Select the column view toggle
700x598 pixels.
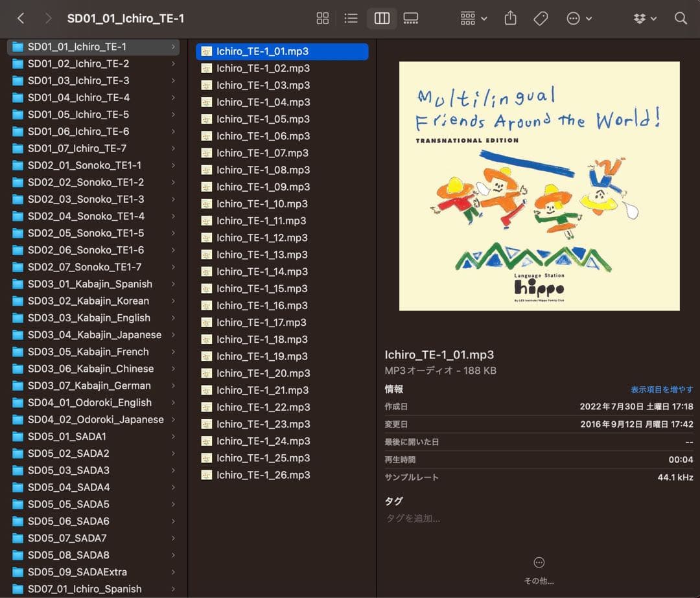pos(382,18)
